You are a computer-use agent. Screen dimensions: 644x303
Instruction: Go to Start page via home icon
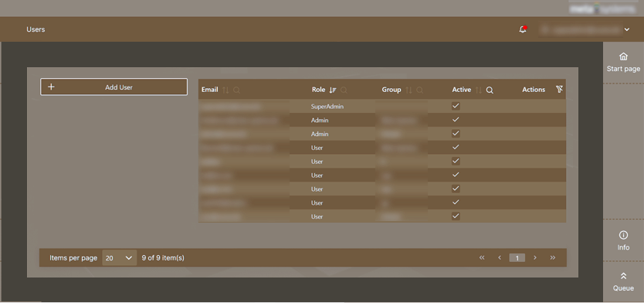coord(623,56)
